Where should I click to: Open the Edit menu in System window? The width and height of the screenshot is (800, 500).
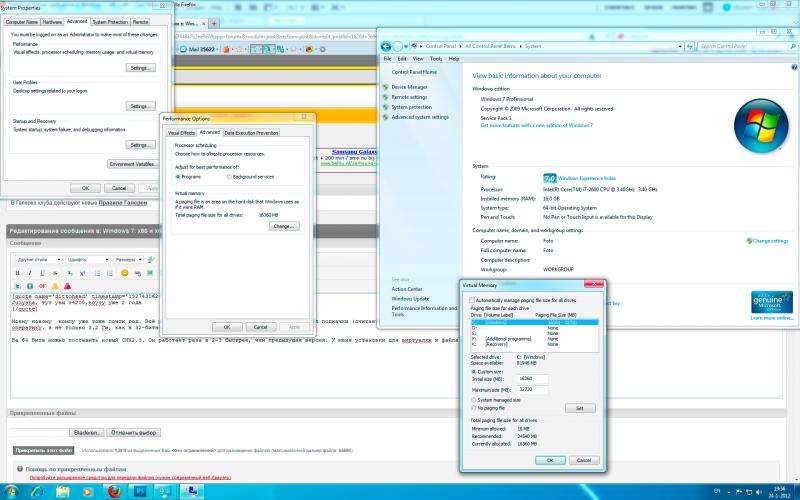[402, 59]
